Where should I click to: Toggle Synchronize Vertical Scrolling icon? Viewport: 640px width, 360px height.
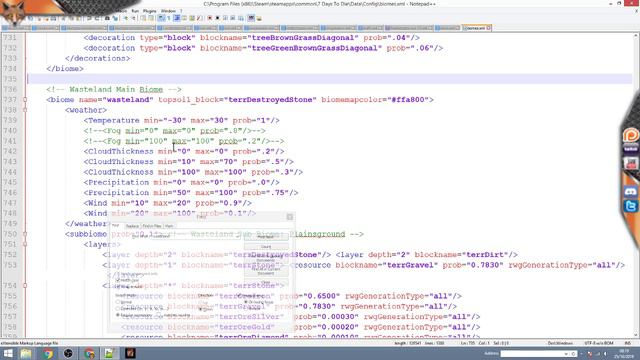143,18
